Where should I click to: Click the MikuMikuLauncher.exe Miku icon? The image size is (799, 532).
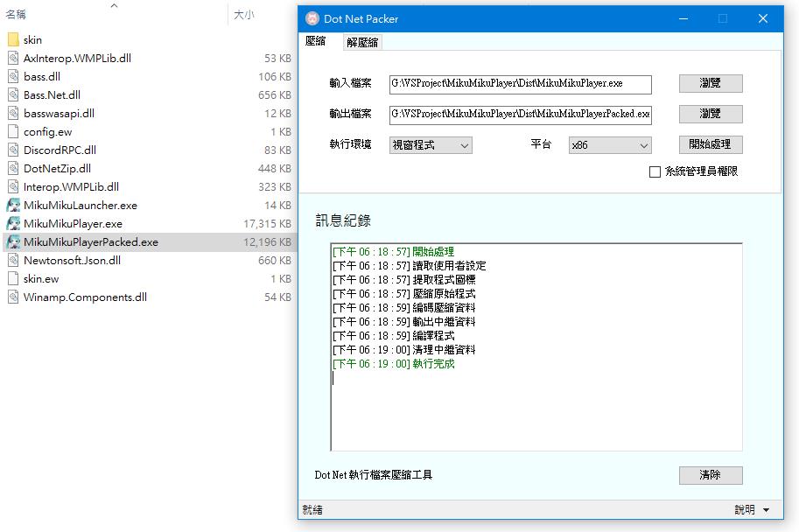tap(13, 205)
